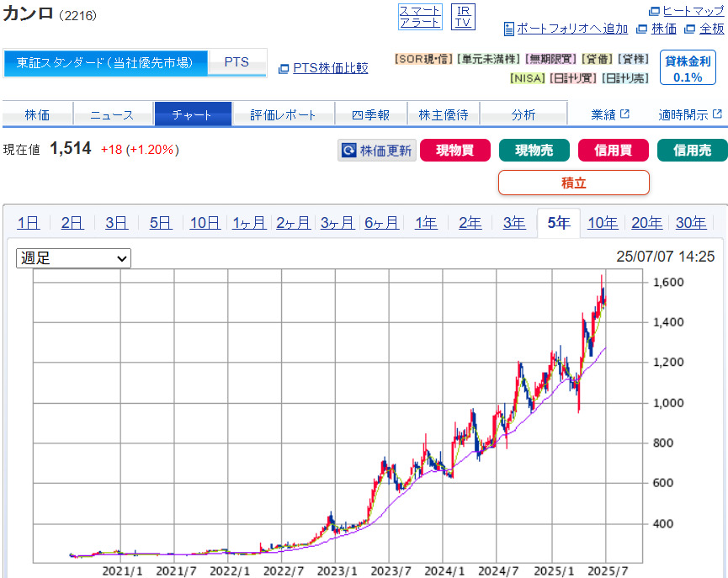Click the portfolio add document icon
Image resolution: width=728 pixels, height=578 pixels.
tap(509, 29)
